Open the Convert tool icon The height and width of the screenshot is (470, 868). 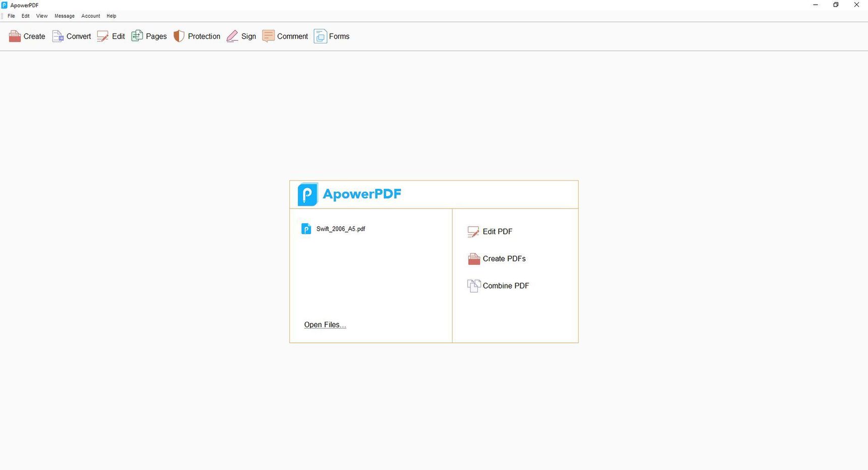point(58,36)
